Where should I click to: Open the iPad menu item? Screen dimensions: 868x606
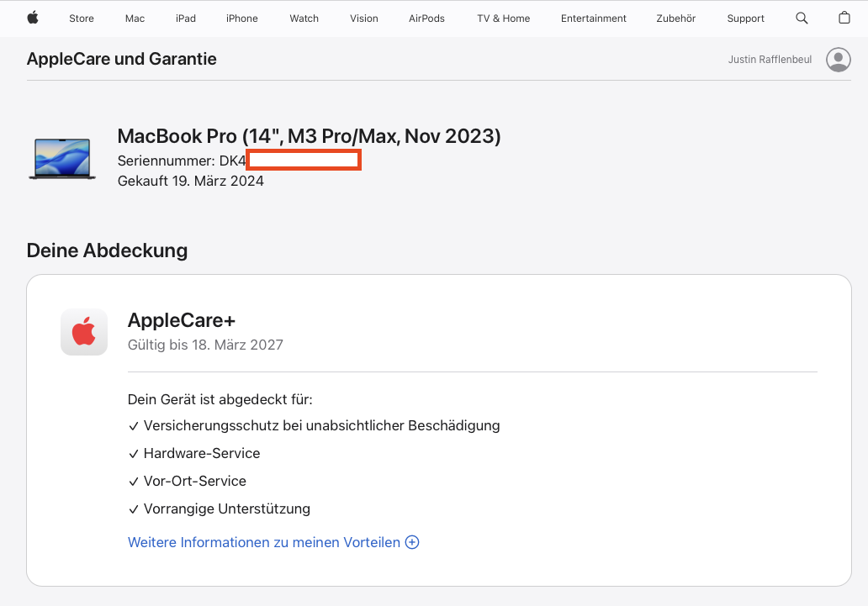[x=185, y=18]
